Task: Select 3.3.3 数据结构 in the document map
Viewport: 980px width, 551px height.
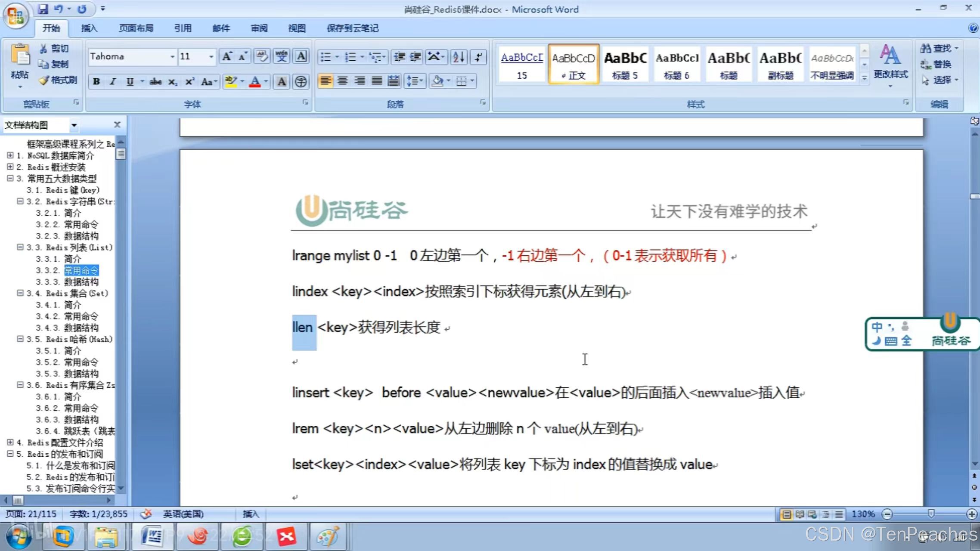Action: coord(81,282)
